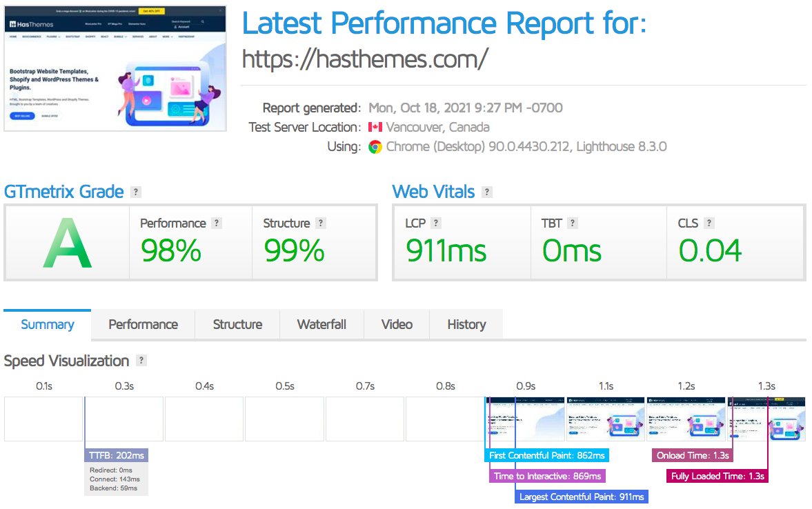
Task: Click the 1.2s filmstrip frame
Action: (x=686, y=419)
